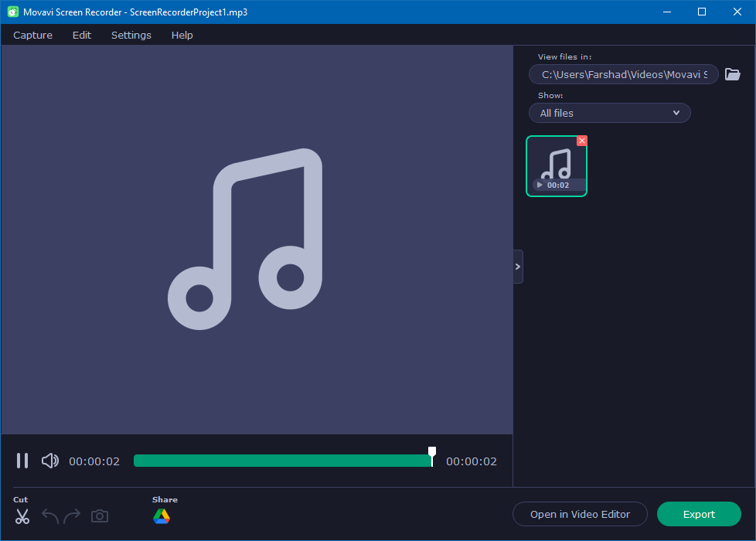Browse for folder using folder icon
This screenshot has width=756, height=541.
click(732, 75)
